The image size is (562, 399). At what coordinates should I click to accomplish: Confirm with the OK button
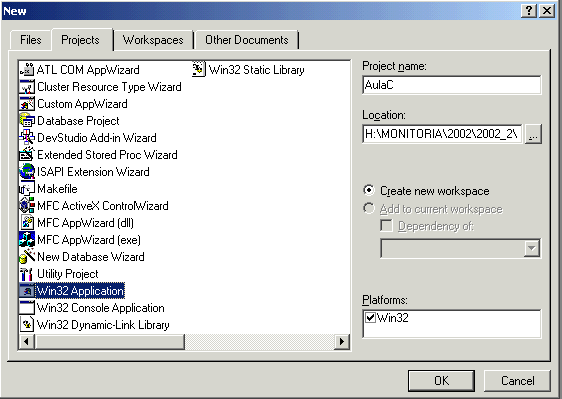[441, 380]
